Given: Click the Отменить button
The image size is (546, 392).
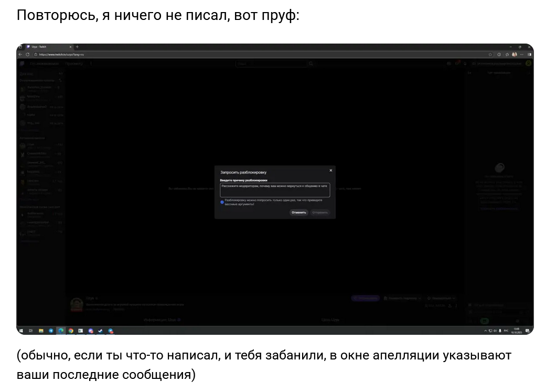Looking at the screenshot, I should click(x=299, y=213).
